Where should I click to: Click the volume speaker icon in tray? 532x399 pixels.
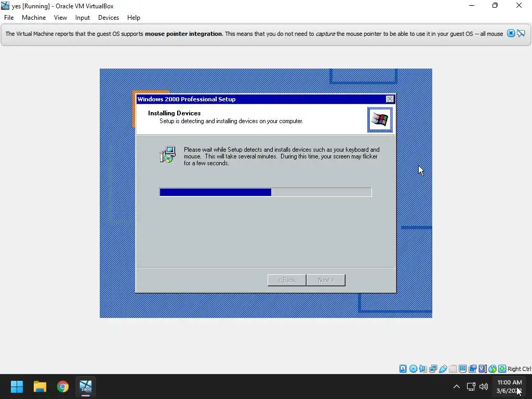click(484, 387)
